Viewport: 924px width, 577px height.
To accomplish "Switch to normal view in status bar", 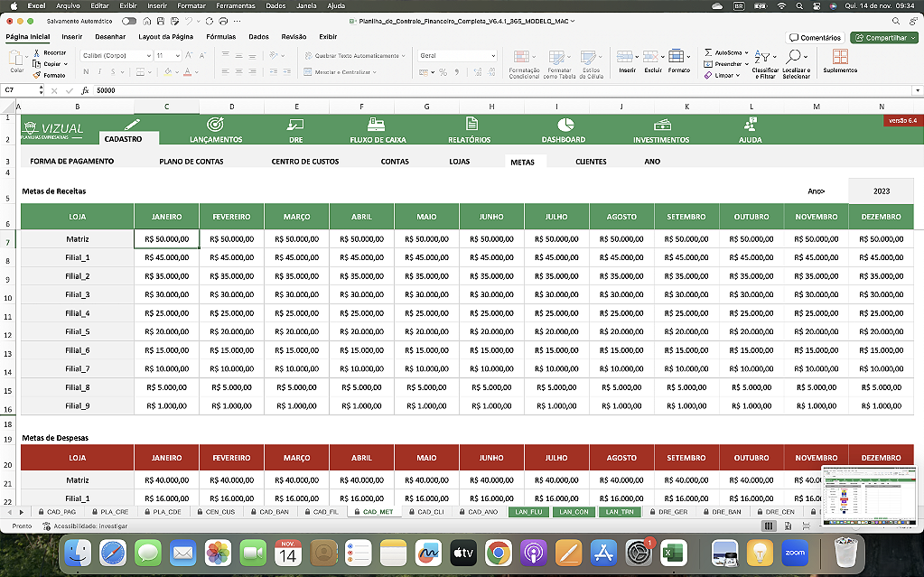I will [x=768, y=526].
